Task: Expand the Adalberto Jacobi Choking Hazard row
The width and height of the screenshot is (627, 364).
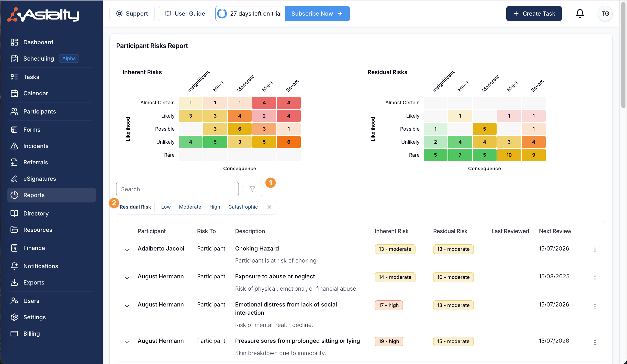Action: (x=127, y=250)
